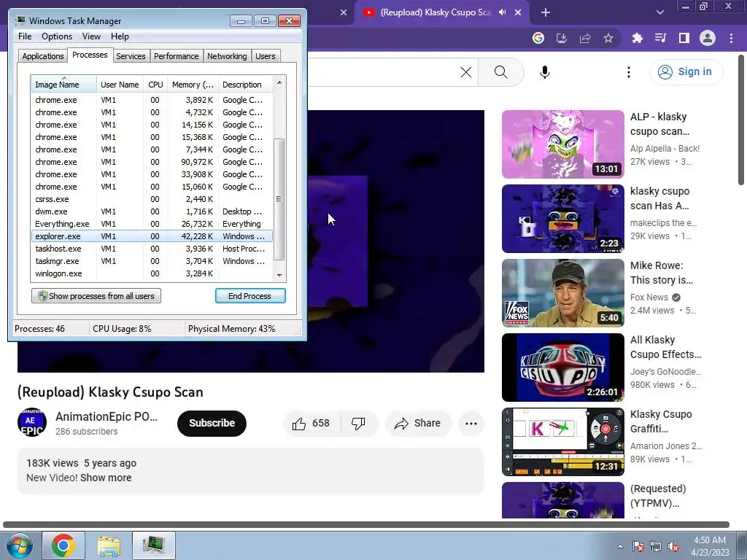Click the install/download page icon in Chrome toolbar
The width and height of the screenshot is (747, 560).
pos(562,38)
